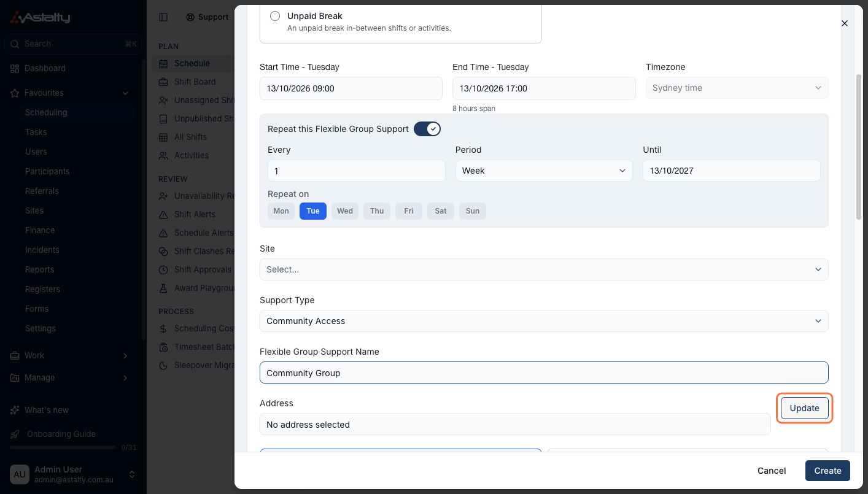The width and height of the screenshot is (868, 494).
Task: Click the search magnifier icon
Action: coord(15,44)
